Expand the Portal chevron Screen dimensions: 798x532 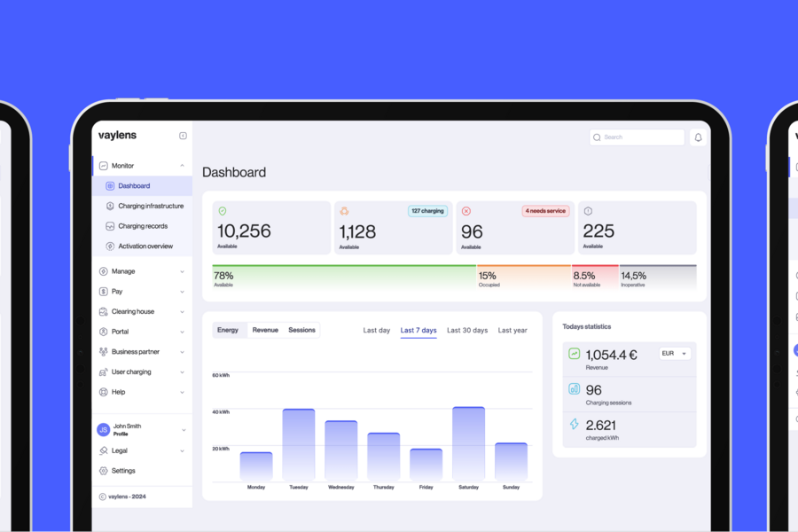182,332
